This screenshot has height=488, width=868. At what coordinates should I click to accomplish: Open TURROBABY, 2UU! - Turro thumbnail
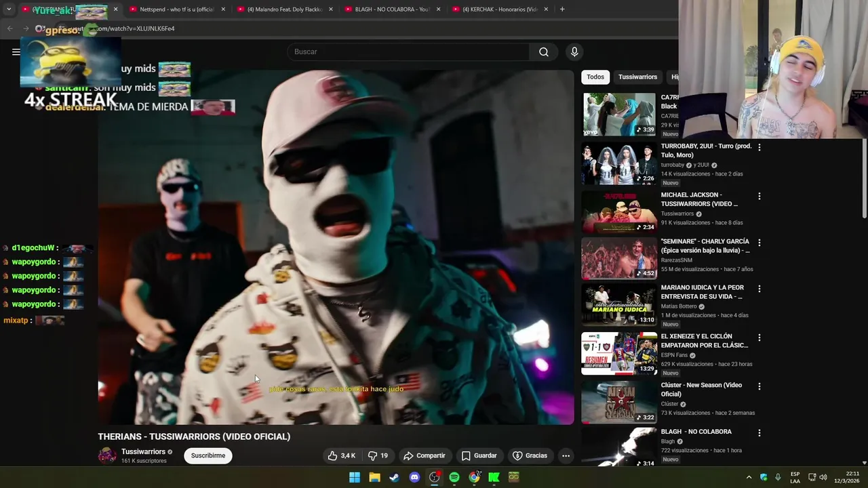coord(619,163)
